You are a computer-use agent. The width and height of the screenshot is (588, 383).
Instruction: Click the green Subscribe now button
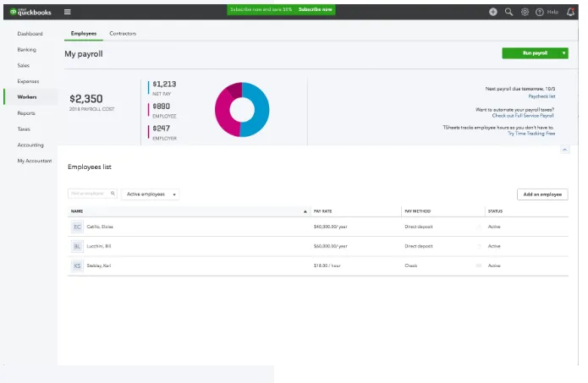[315, 9]
